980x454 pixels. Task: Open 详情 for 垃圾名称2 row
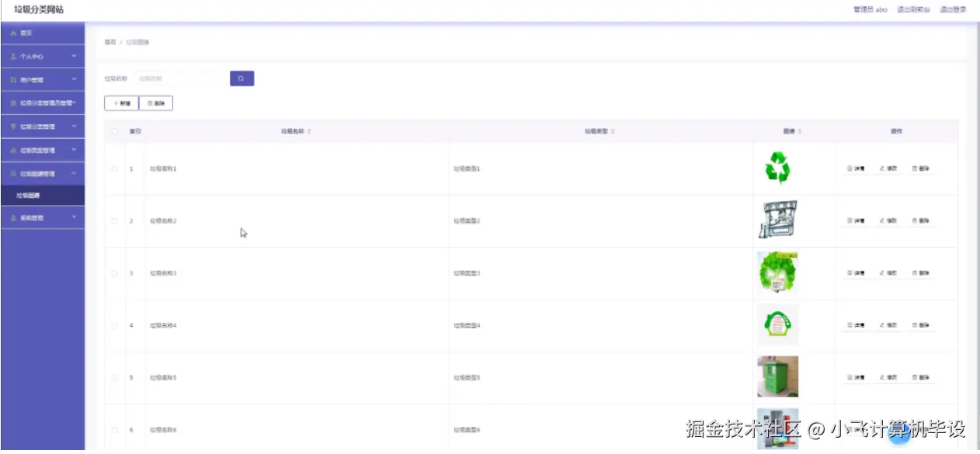click(x=855, y=221)
